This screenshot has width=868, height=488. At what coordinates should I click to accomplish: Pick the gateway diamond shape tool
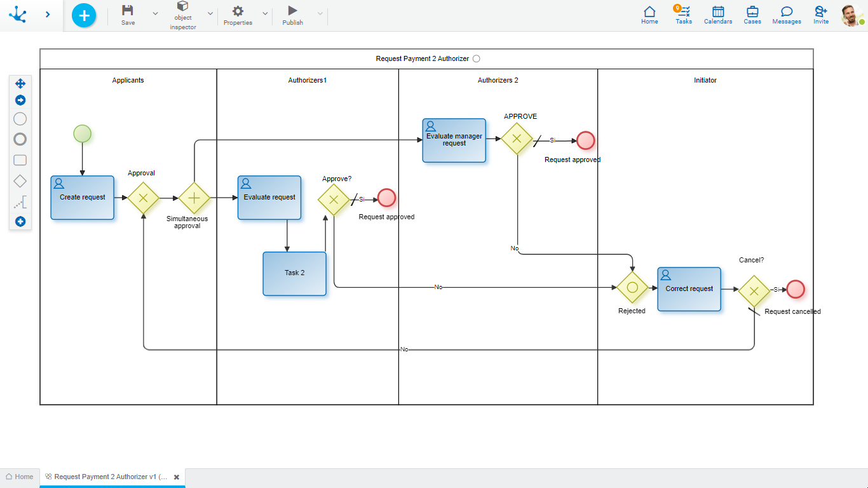click(x=20, y=181)
